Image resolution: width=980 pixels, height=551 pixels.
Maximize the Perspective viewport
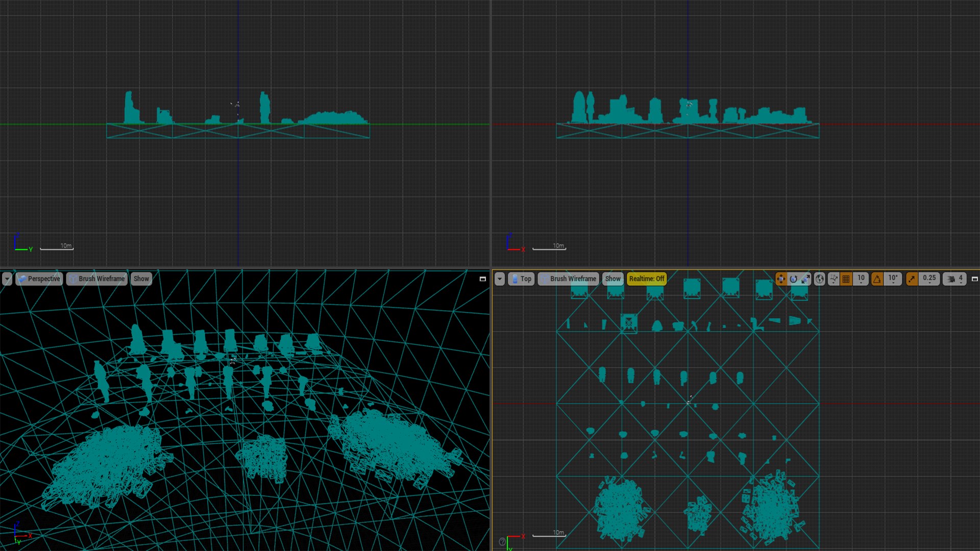(x=482, y=279)
